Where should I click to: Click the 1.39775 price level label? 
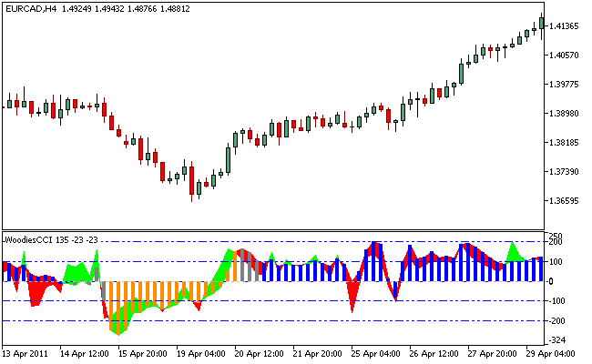pyautogui.click(x=563, y=84)
